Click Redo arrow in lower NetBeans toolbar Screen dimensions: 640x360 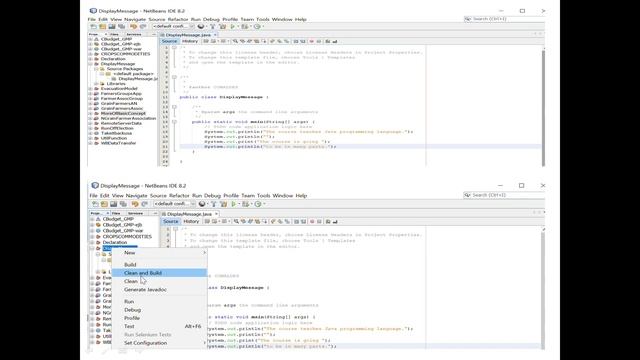click(x=144, y=204)
